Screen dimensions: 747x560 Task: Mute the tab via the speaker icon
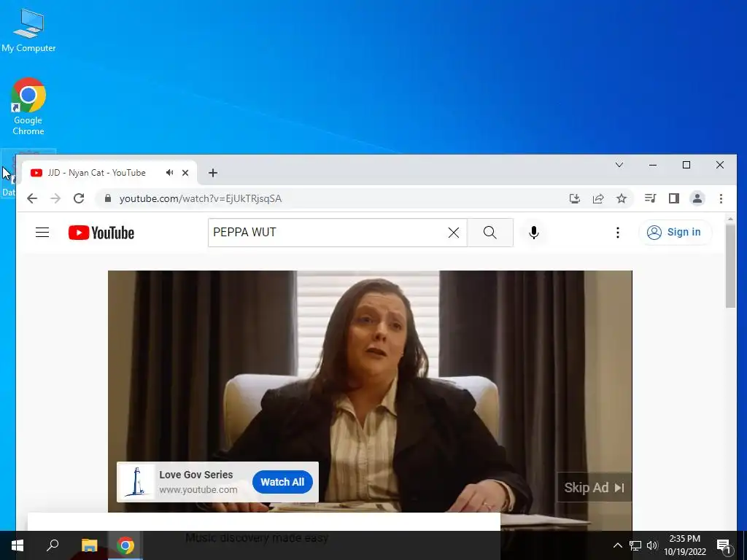click(x=169, y=172)
